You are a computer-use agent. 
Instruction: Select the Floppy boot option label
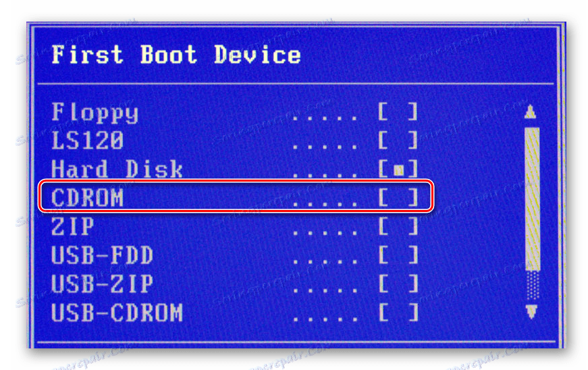click(95, 113)
